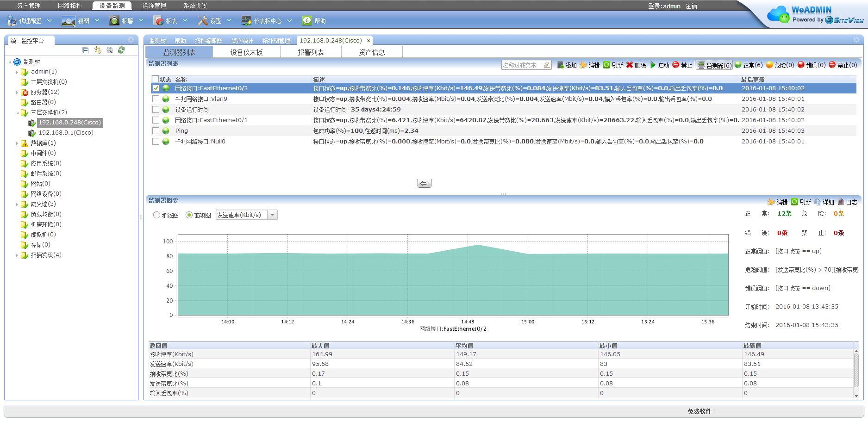Click the search icon in the tree toolbar
The height and width of the screenshot is (421, 868).
coord(110,50)
